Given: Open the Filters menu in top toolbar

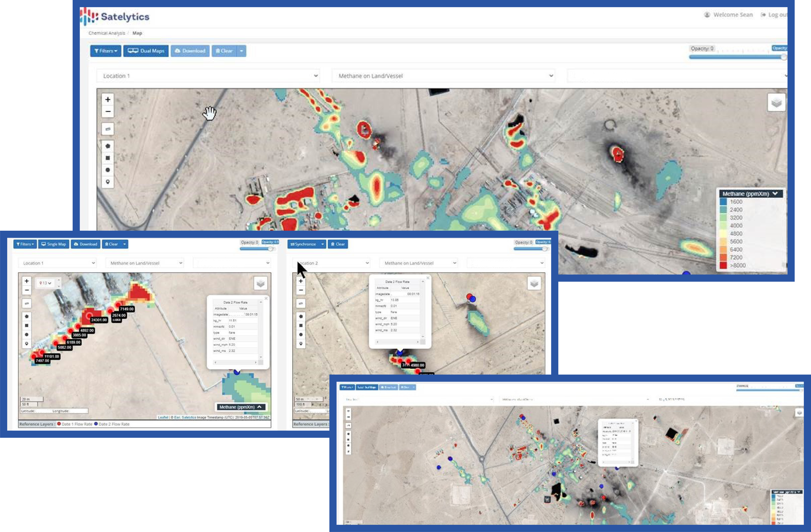Looking at the screenshot, I should [x=105, y=51].
